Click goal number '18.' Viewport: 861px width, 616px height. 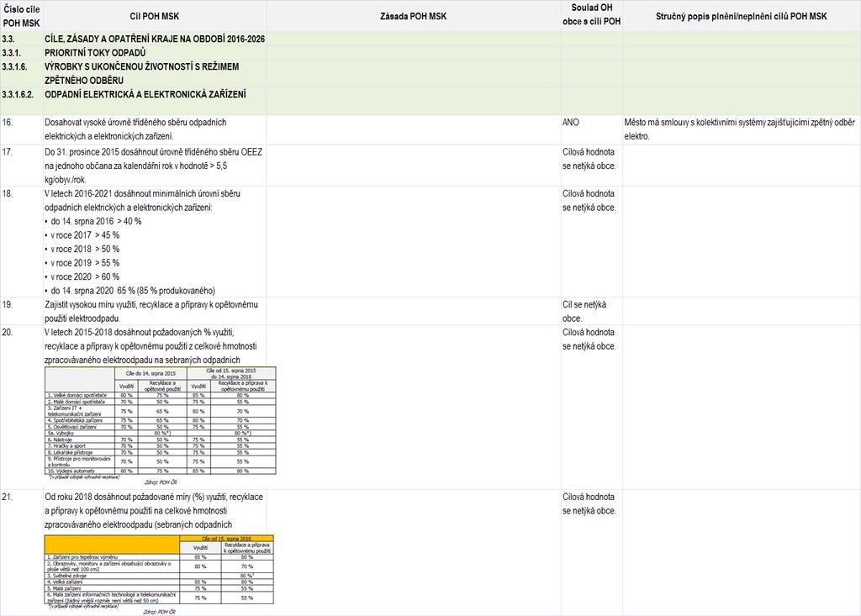[7, 194]
